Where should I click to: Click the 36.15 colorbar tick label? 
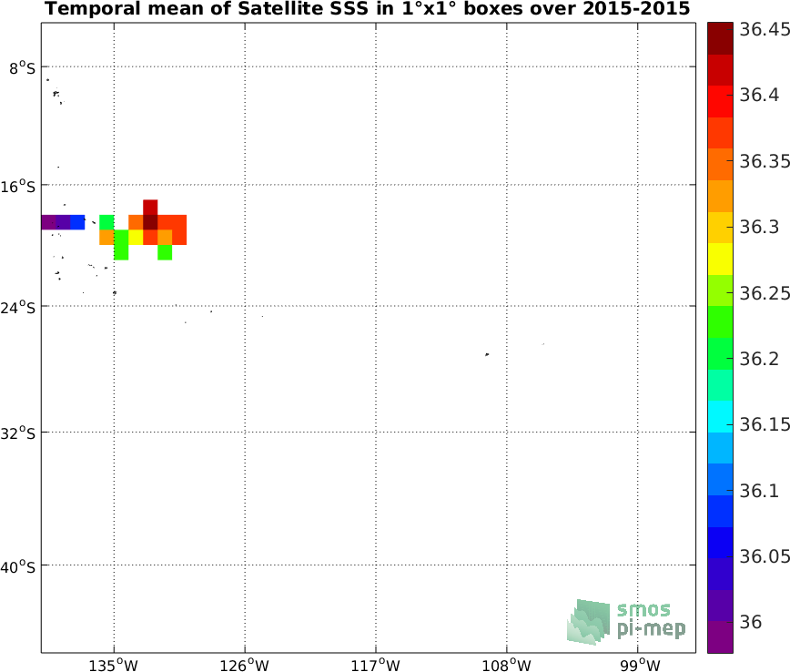765,424
